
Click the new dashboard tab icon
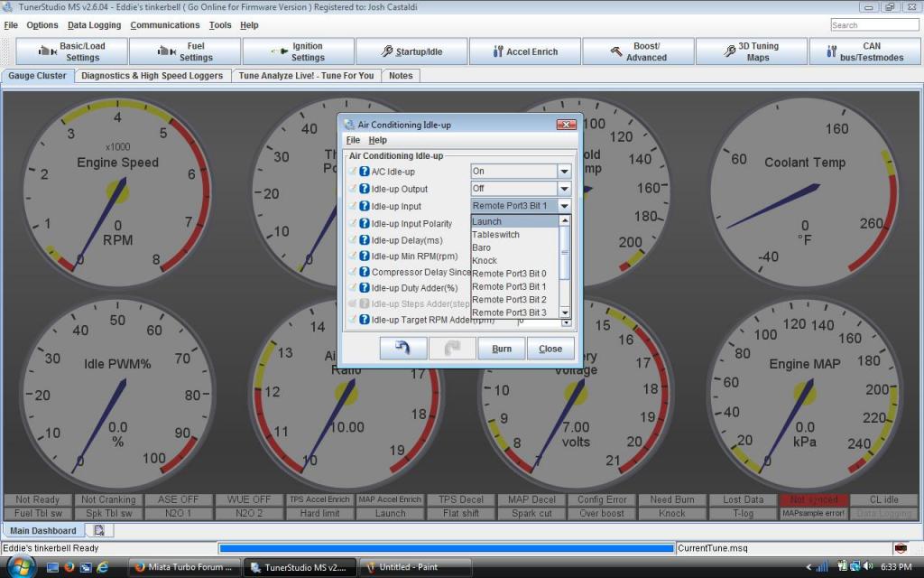click(x=99, y=530)
